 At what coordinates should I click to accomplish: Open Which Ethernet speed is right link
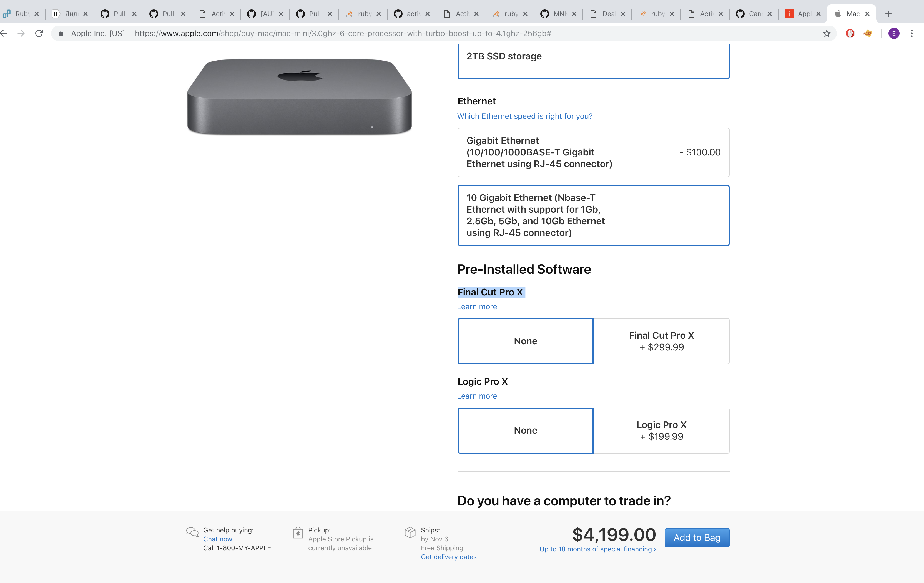524,116
